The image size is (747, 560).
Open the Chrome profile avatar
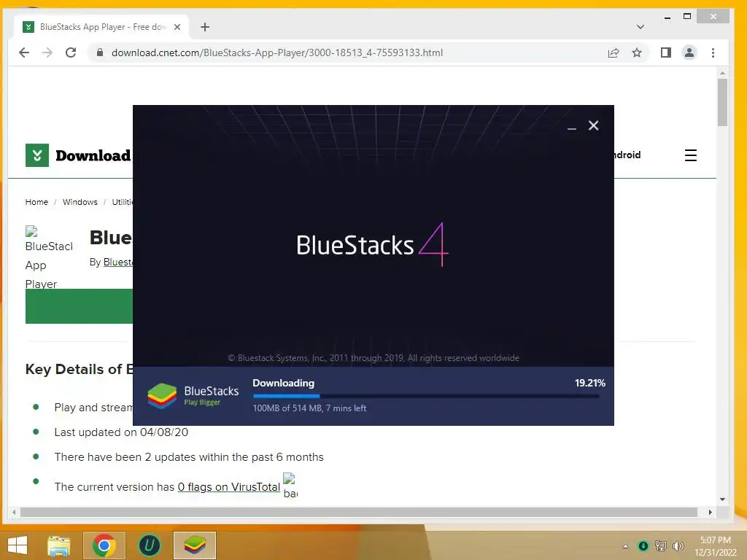[x=689, y=52]
